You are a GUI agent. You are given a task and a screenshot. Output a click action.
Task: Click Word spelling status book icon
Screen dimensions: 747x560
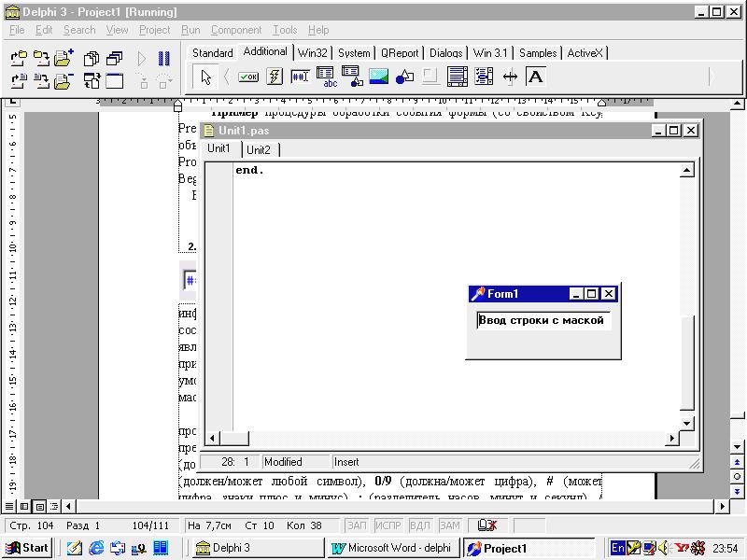[x=487, y=525]
